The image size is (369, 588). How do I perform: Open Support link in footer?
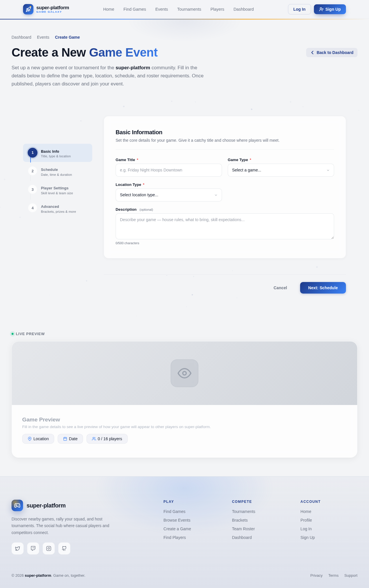coord(351,575)
